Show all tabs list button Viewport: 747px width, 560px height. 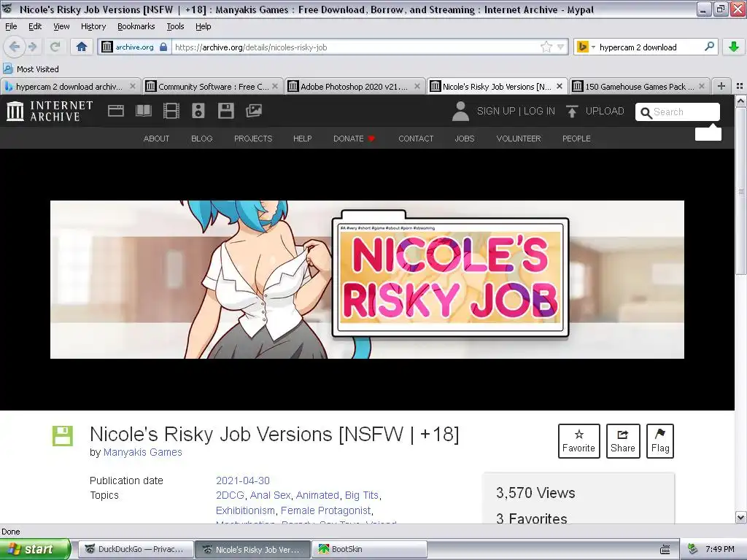pos(740,86)
